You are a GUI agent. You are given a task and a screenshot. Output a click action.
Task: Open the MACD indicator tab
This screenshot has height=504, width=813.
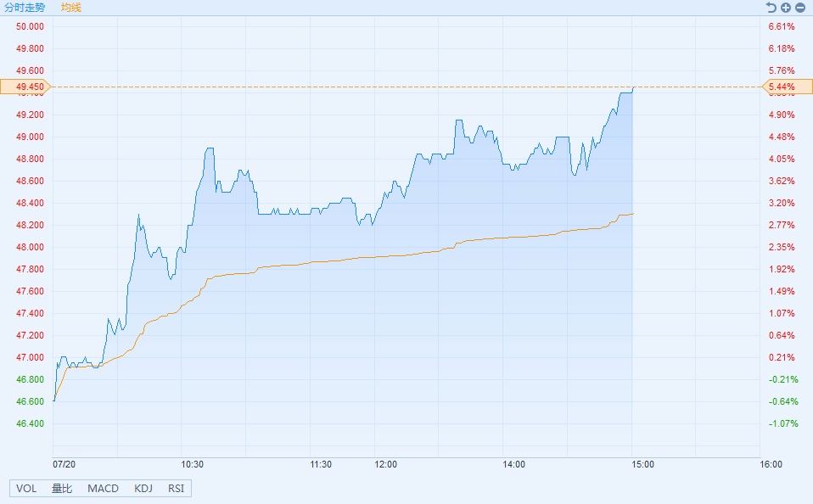[103, 489]
